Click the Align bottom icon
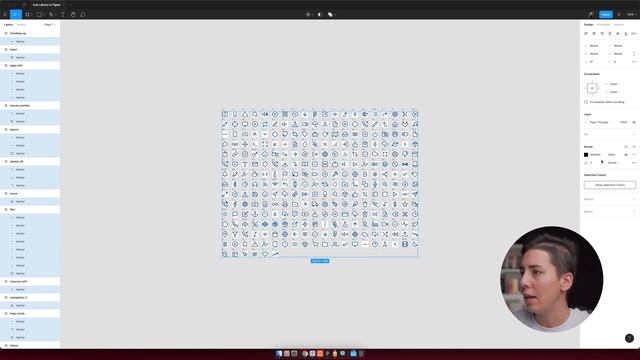 pos(626,33)
